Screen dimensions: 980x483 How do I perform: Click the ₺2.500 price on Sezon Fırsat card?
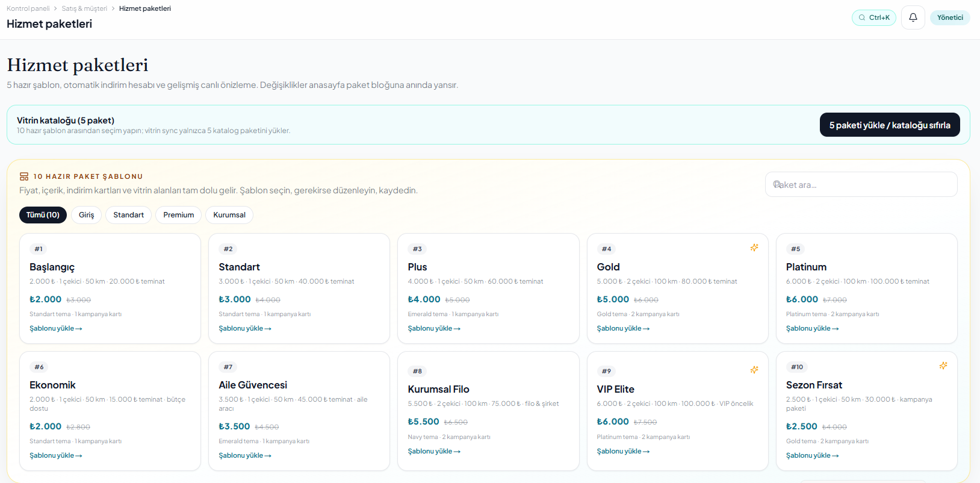[801, 426]
